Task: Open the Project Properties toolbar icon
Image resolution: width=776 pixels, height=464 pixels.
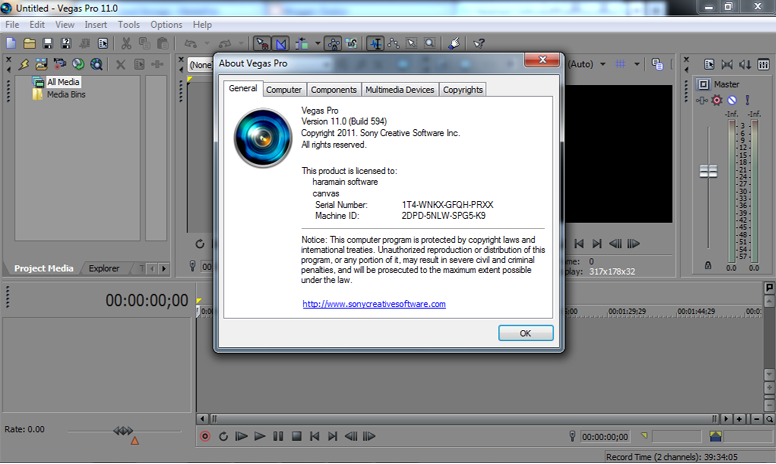Action: [103, 44]
